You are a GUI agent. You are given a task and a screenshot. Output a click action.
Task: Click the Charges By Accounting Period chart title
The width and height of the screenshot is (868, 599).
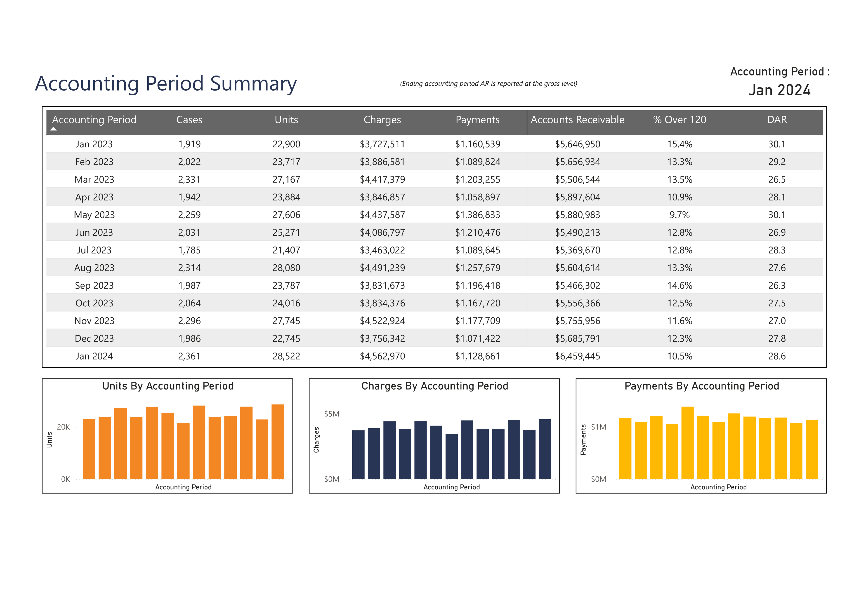coord(434,386)
